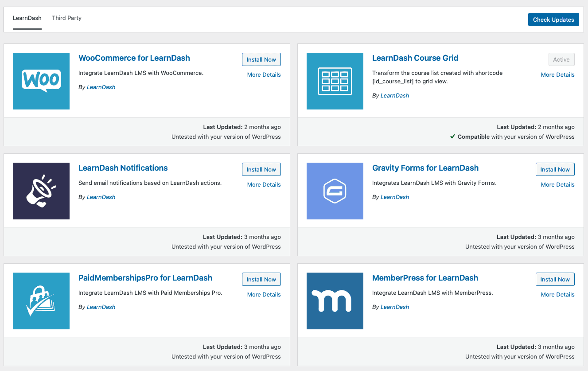Screen dimensions: 588x371
Task: Click "Compatible with your version of WordPress" text
Action: pos(516,137)
